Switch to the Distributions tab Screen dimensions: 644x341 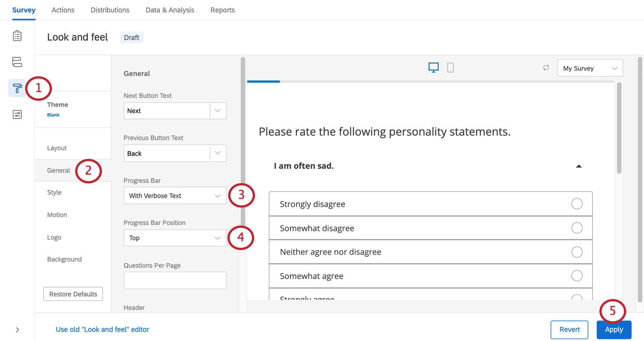click(x=110, y=10)
